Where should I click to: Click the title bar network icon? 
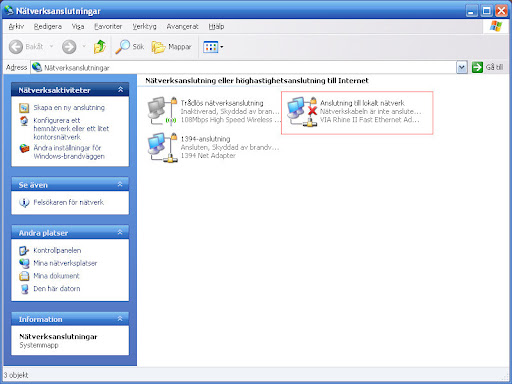[9, 11]
